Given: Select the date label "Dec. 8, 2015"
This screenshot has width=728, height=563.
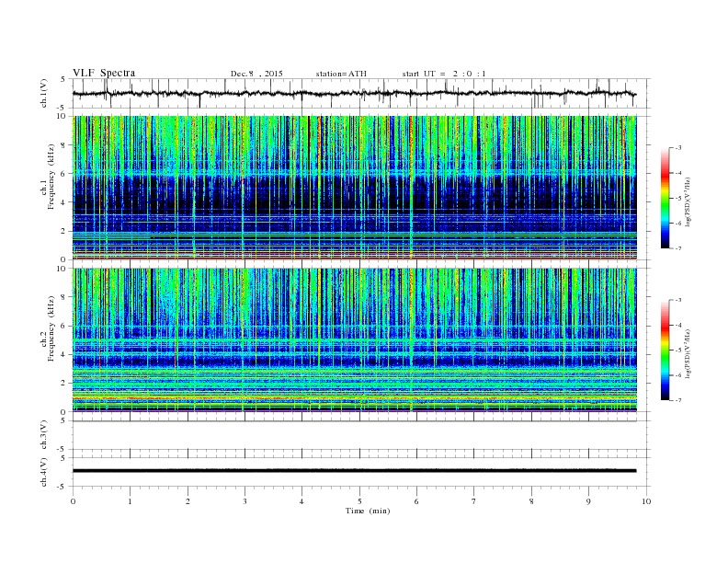Looking at the screenshot, I should click(256, 74).
